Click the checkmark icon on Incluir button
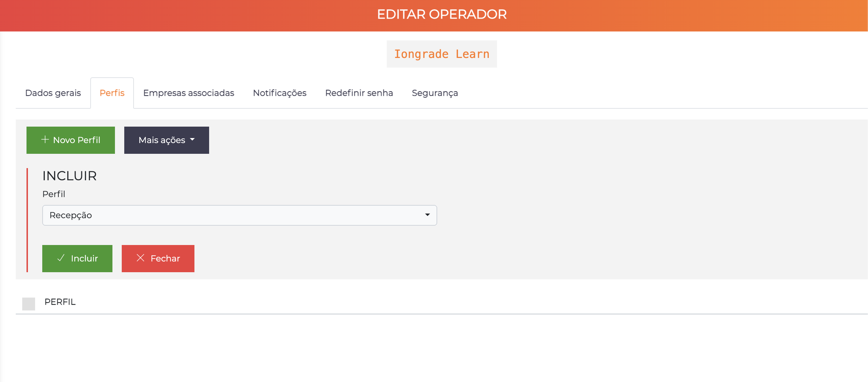This screenshot has width=868, height=382. click(x=61, y=258)
